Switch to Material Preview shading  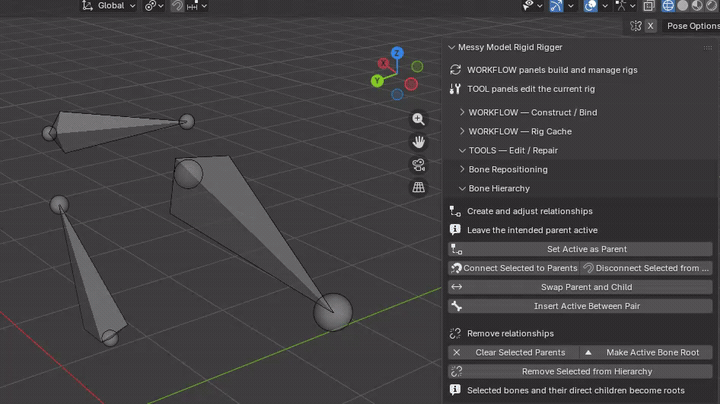tap(697, 6)
